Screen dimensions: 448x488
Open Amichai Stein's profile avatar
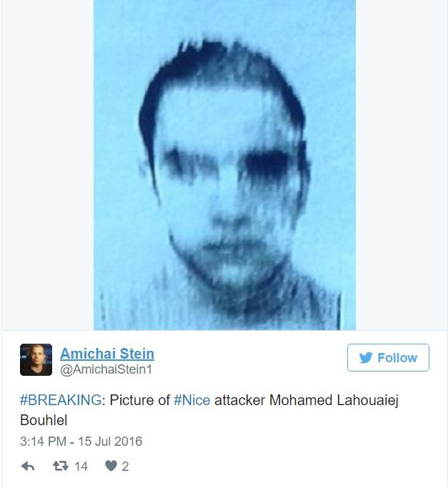click(x=36, y=359)
